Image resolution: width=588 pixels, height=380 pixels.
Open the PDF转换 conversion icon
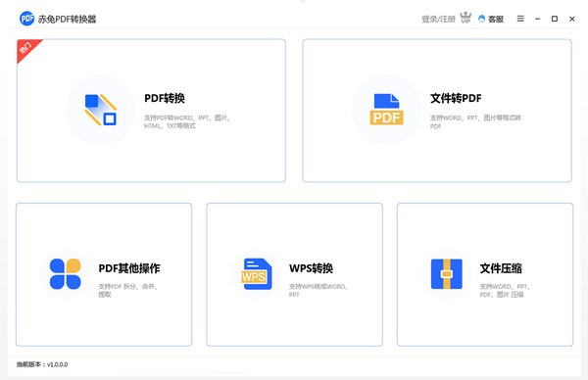[101, 110]
